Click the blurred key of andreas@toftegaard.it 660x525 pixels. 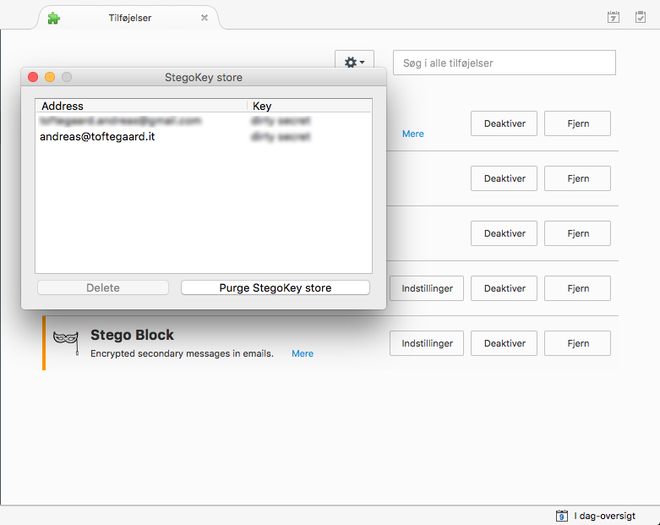[280, 136]
